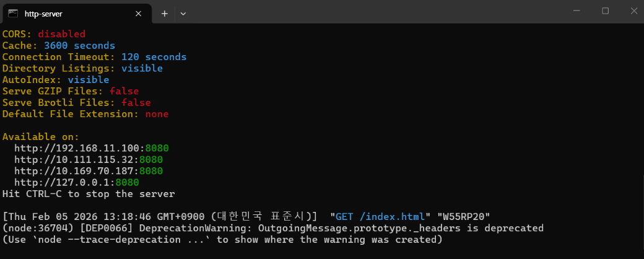The image size is (644, 259).
Task: Close the http-server tab
Action: [142, 13]
